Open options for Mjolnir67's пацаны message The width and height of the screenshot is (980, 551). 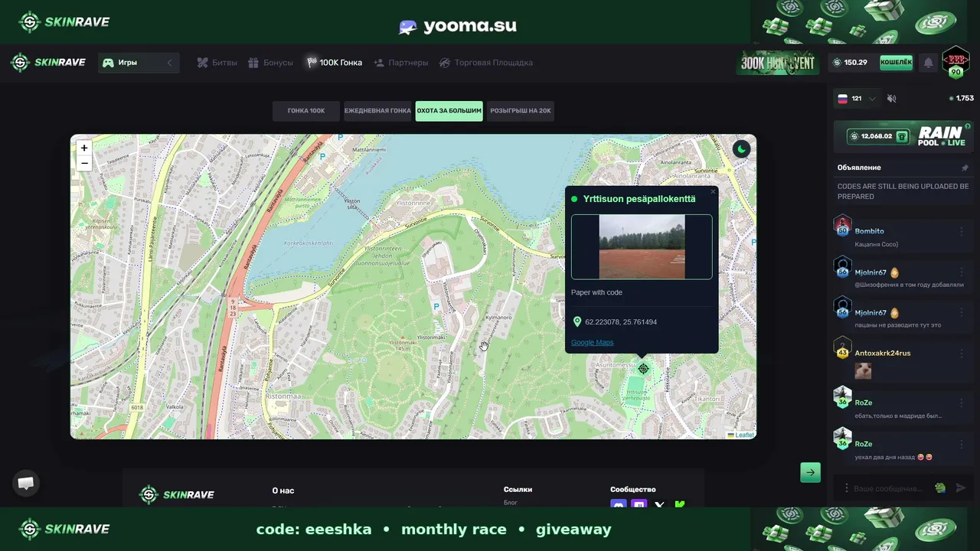(x=962, y=313)
